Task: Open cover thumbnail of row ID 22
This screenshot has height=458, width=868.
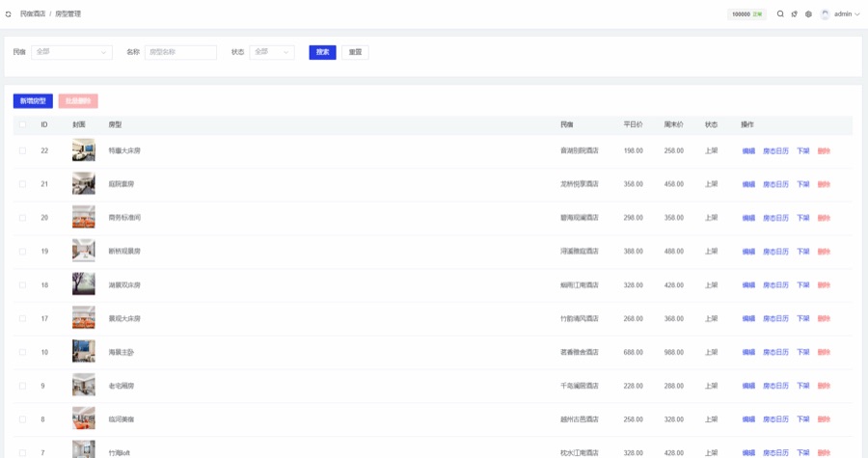Action: pos(84,150)
